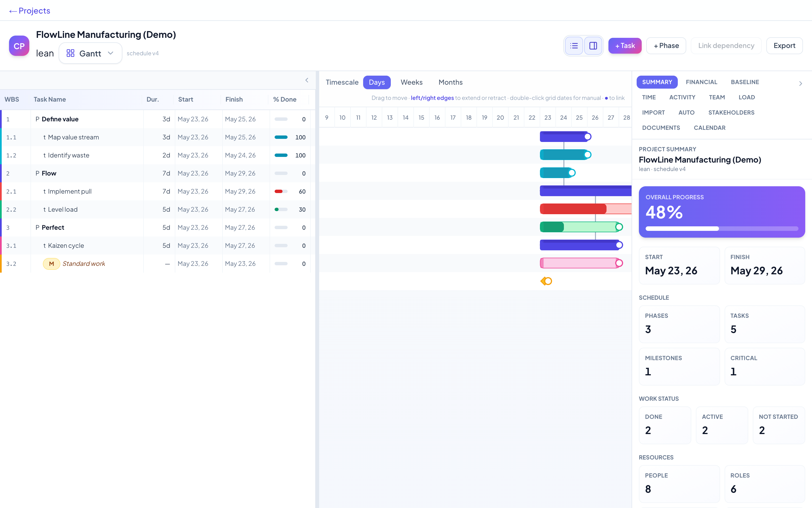Click the PEOPLE 8 resources card
This screenshot has width=812, height=508.
point(679,484)
